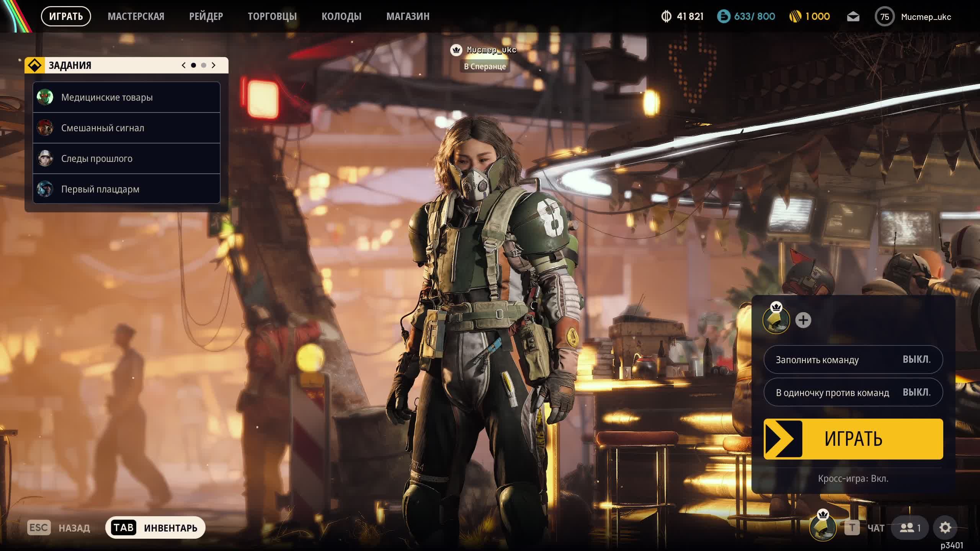The height and width of the screenshot is (551, 980).
Task: Click the settings gear icon
Action: (x=945, y=528)
